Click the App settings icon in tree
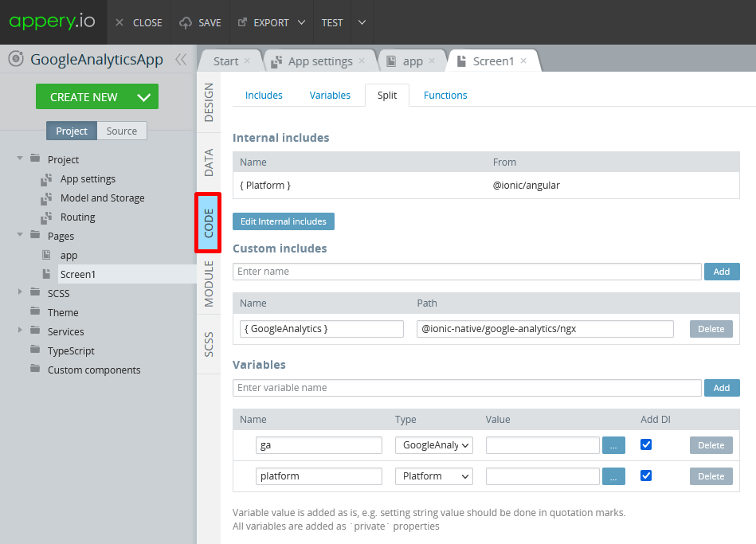Image resolution: width=756 pixels, height=544 pixels. point(46,179)
